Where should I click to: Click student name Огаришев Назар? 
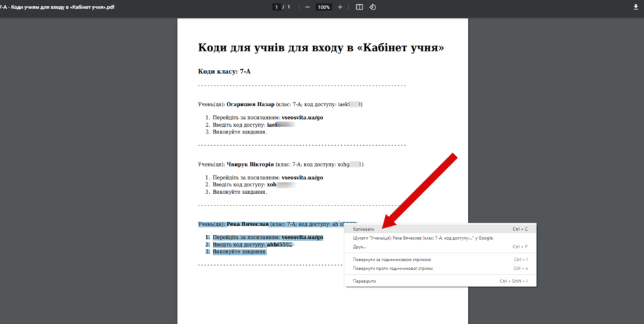(251, 104)
